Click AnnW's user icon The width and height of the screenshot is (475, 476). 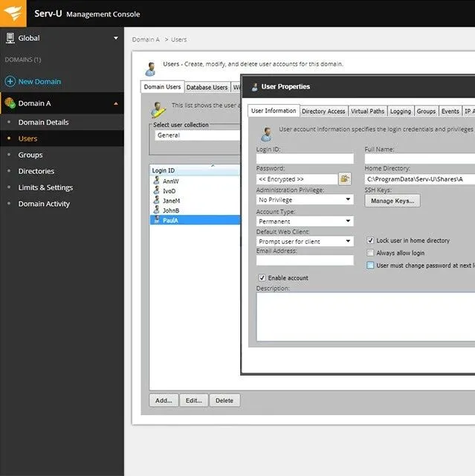point(157,181)
